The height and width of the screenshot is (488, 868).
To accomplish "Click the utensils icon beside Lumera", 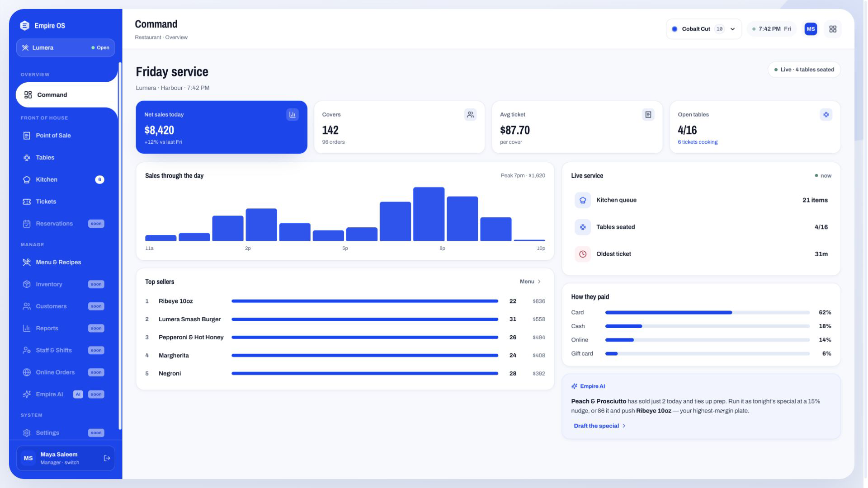I will (x=25, y=48).
